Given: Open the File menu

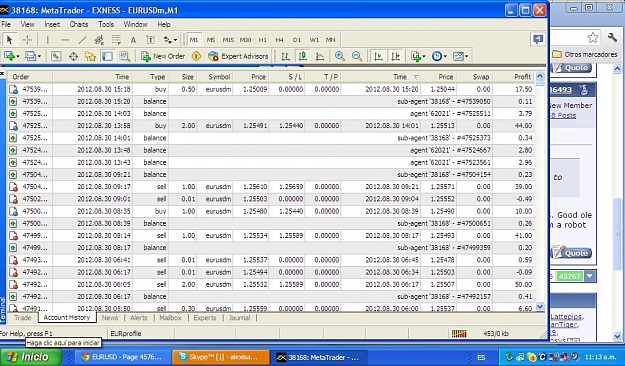Looking at the screenshot, I should (x=6, y=24).
